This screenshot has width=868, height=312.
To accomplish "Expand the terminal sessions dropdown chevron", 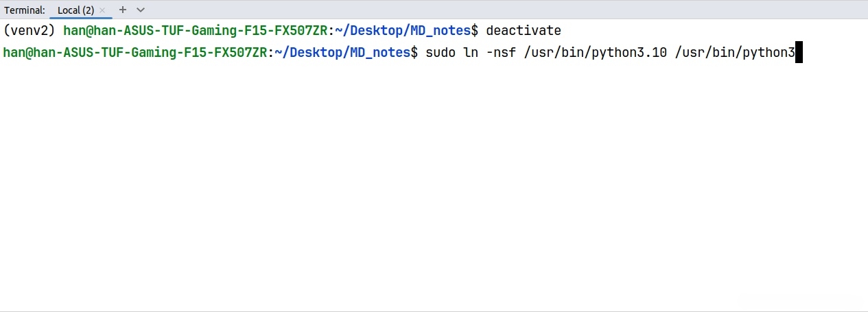I will coord(141,10).
